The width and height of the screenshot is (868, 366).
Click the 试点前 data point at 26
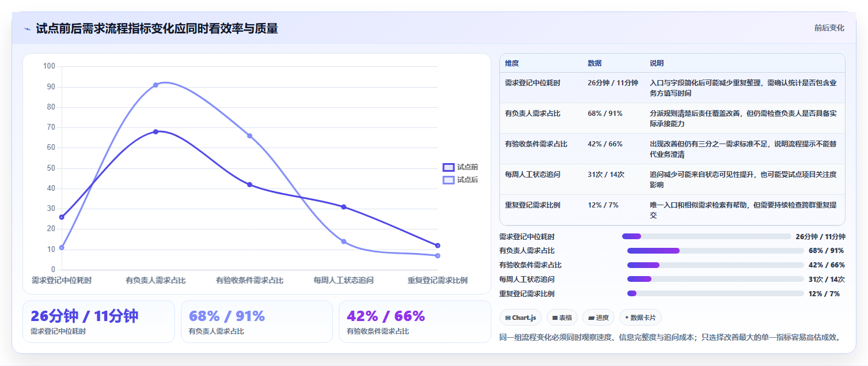(x=62, y=217)
